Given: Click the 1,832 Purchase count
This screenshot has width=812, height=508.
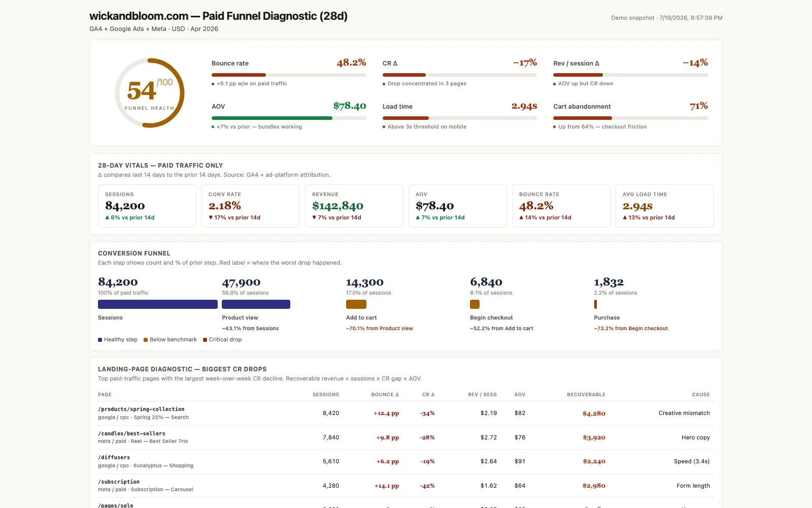Looking at the screenshot, I should pyautogui.click(x=609, y=282).
